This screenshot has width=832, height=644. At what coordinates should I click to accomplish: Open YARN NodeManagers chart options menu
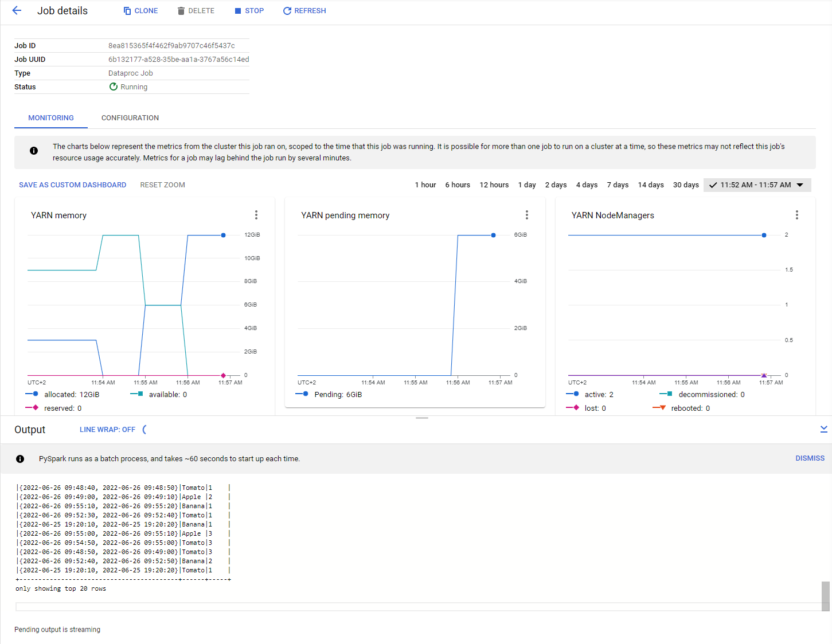pos(797,215)
